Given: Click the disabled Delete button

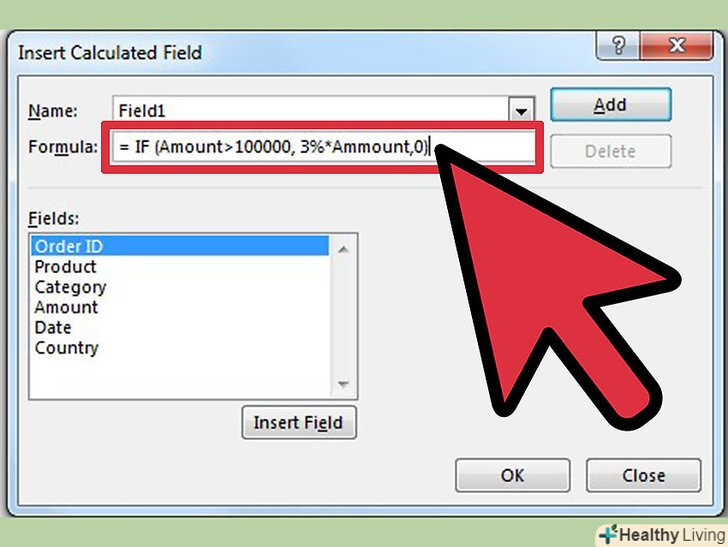Looking at the screenshot, I should click(611, 151).
